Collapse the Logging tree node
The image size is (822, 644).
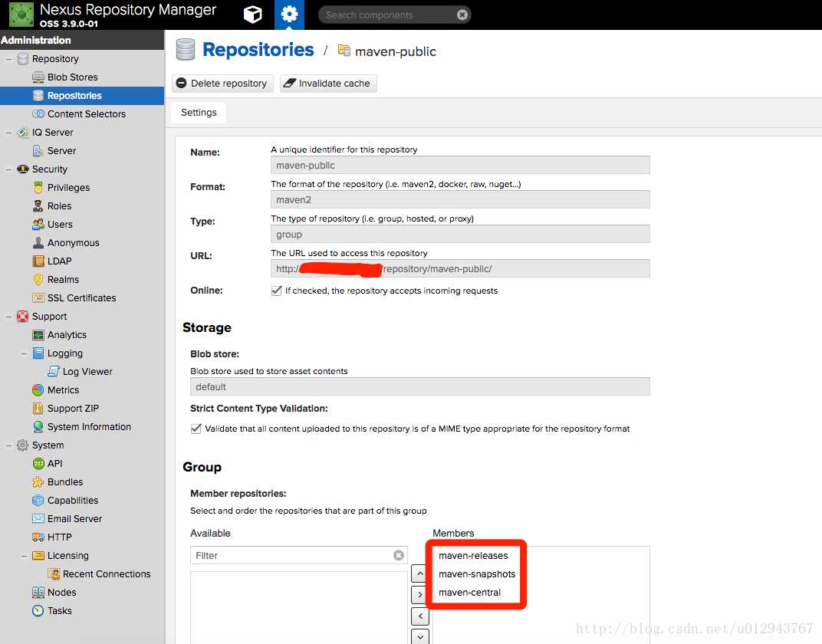tap(24, 353)
